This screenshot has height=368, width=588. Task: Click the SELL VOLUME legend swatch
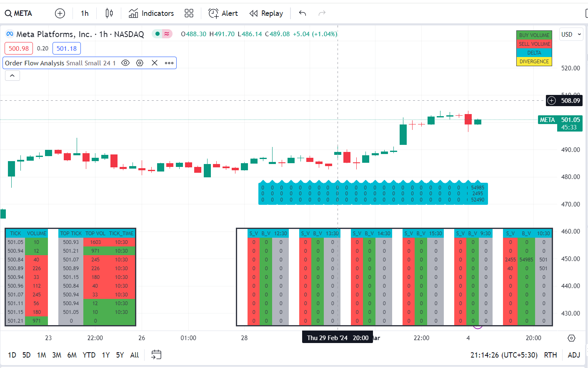coord(534,44)
